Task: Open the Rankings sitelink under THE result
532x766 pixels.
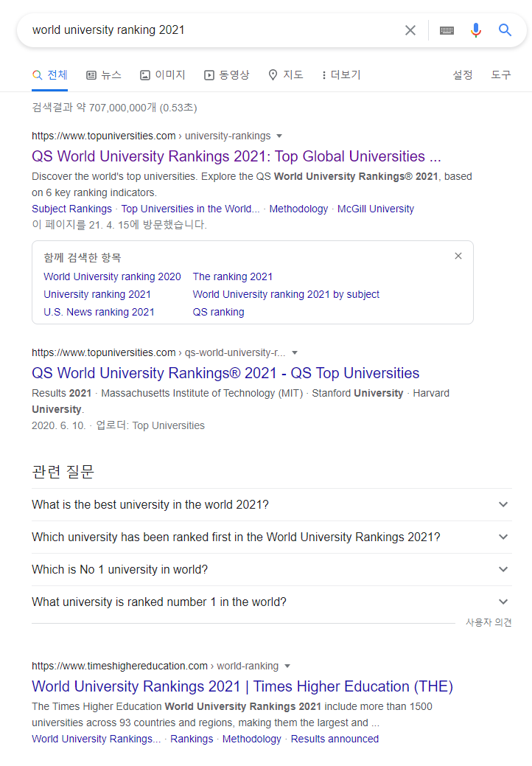Action: tap(192, 739)
